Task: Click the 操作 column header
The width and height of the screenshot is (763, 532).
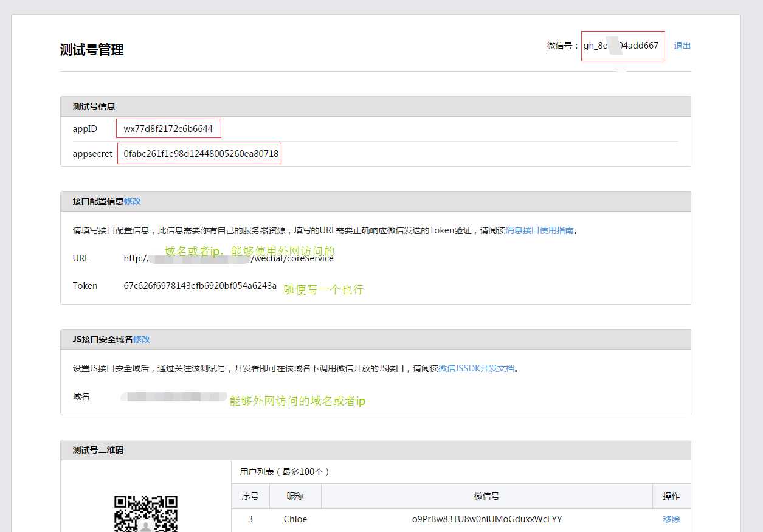Action: [671, 496]
